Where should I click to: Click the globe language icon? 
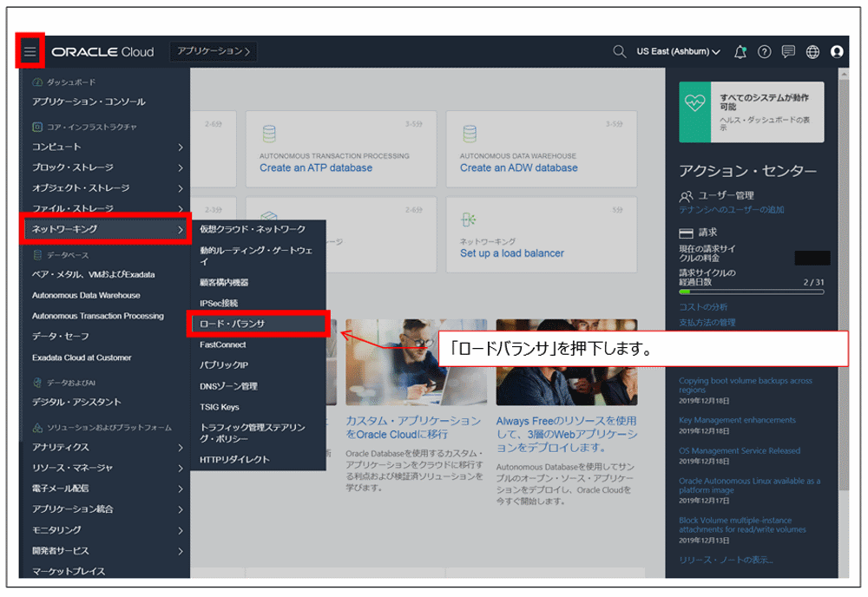point(811,51)
